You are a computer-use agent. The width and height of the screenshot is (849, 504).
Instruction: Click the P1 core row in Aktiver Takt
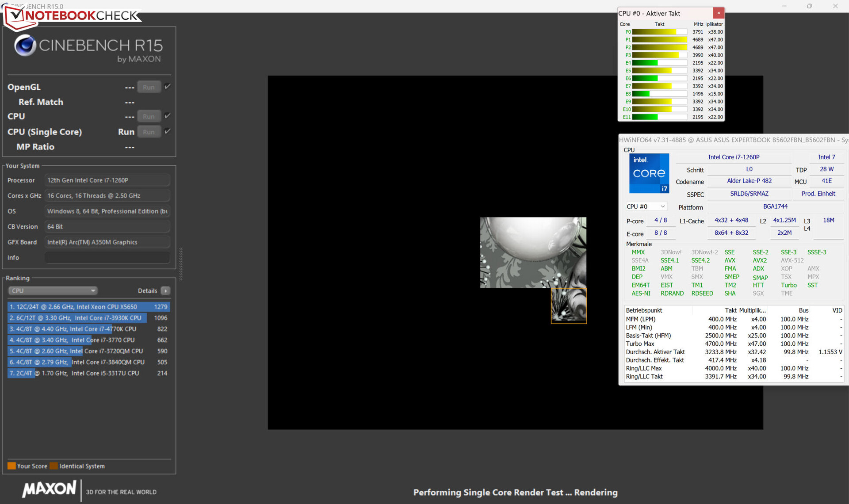tap(671, 39)
